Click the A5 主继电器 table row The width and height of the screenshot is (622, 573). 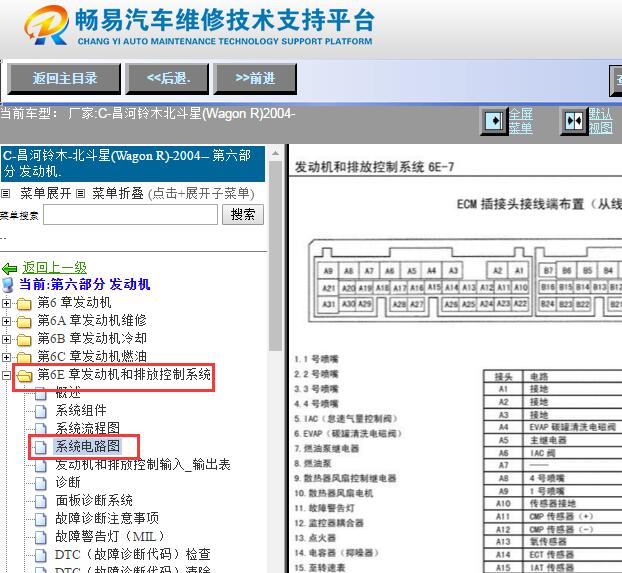[x=553, y=440]
